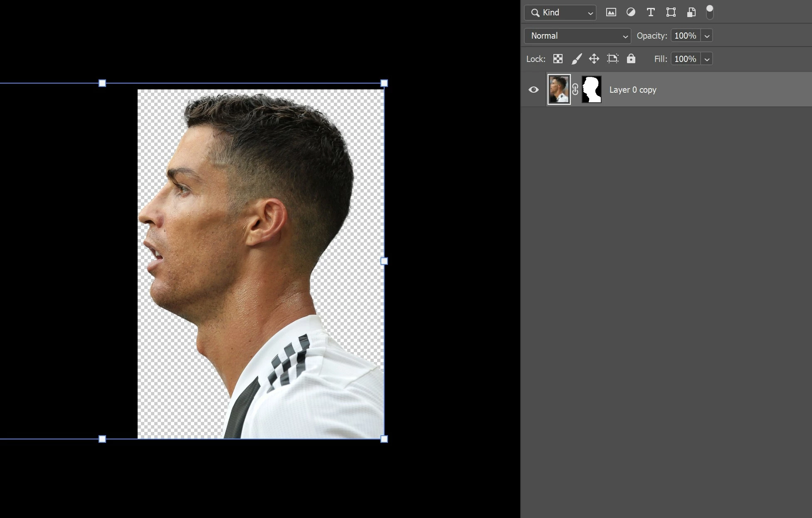Filter layers by shape layers icon
The height and width of the screenshot is (518, 812).
pos(671,12)
